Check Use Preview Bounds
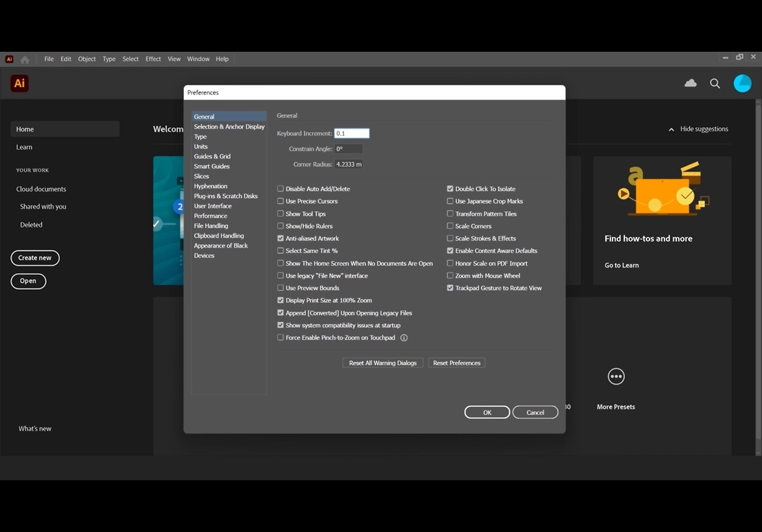The height and width of the screenshot is (532, 762). click(x=280, y=288)
